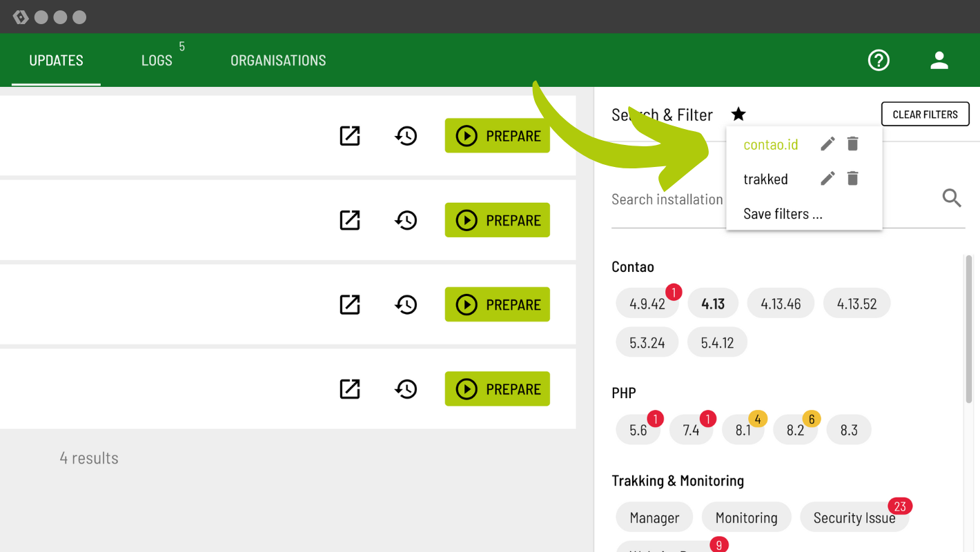The height and width of the screenshot is (552, 980).
Task: Click Prepare button in third row
Action: 497,305
